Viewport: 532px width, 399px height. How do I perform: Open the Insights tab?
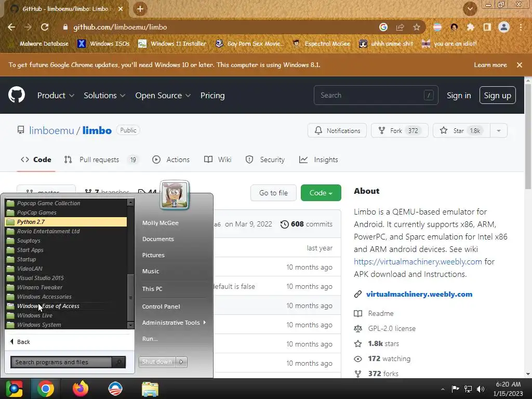point(318,159)
